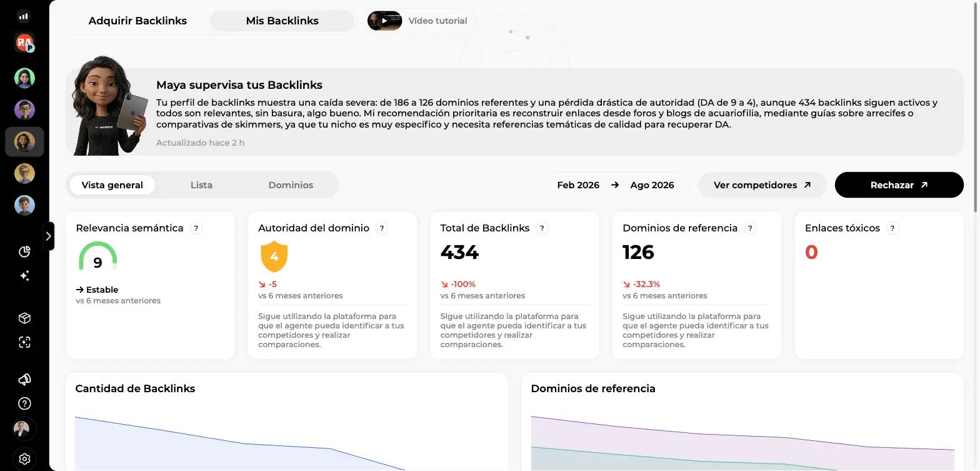The height and width of the screenshot is (471, 980).
Task: Open help for Total de Backlinks
Action: coord(542,228)
